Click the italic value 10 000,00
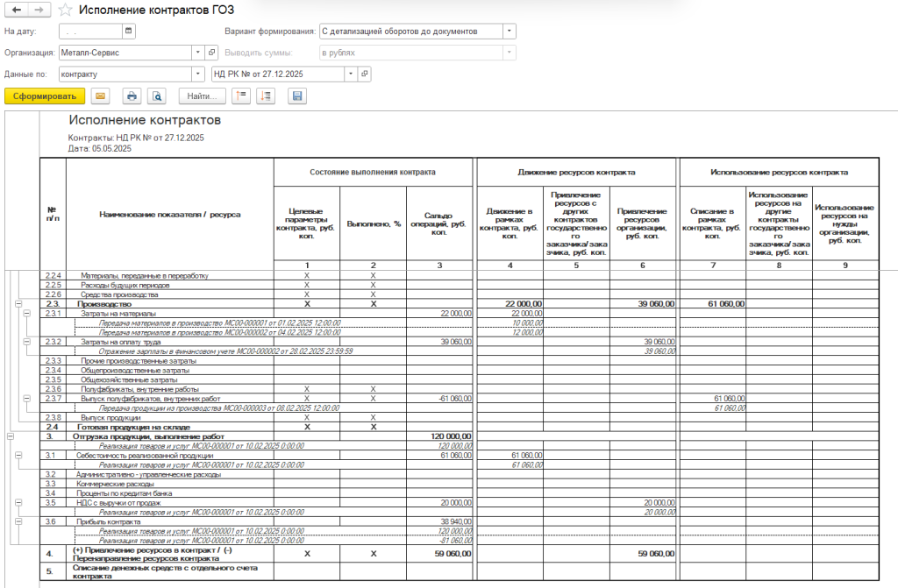 click(527, 322)
